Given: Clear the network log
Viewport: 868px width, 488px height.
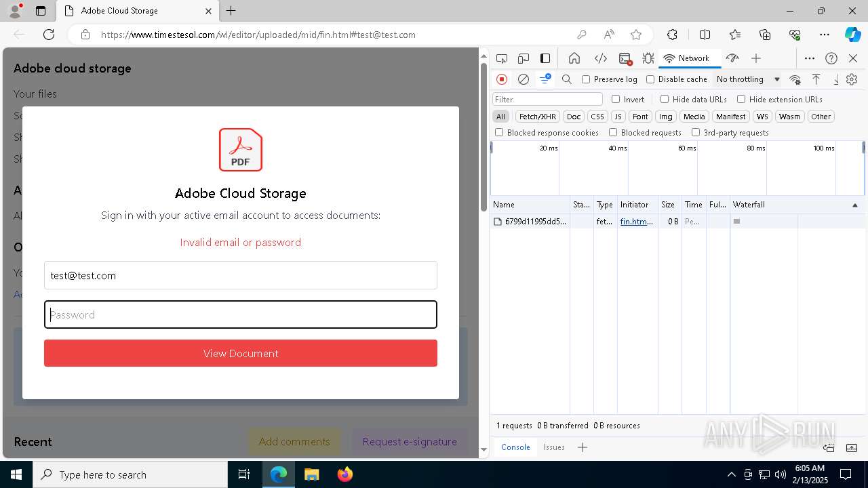Looking at the screenshot, I should (x=524, y=79).
